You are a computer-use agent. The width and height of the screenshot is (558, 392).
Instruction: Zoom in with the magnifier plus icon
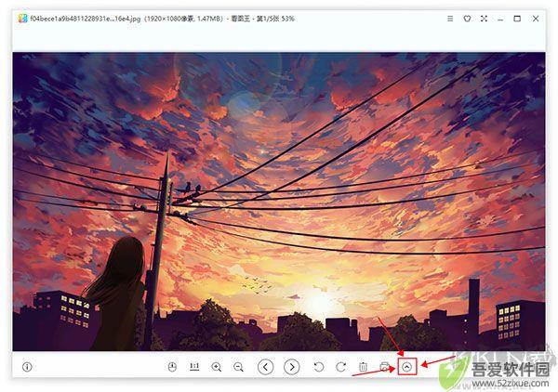[217, 367]
